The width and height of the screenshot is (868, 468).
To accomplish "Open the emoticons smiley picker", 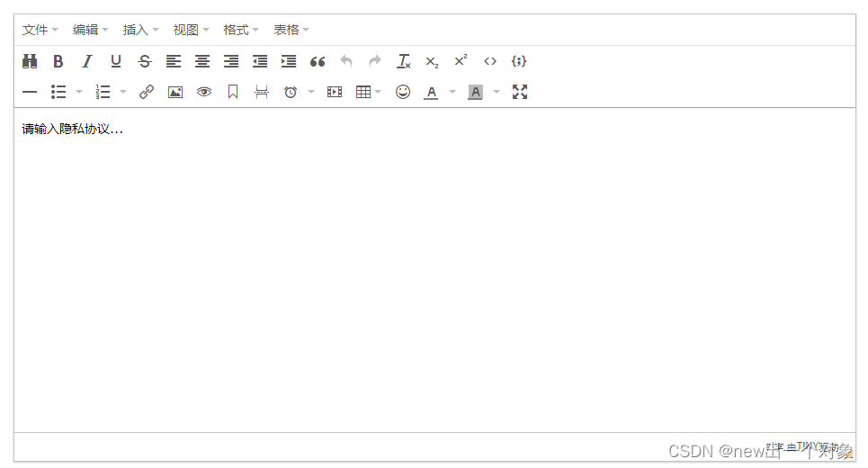I will [x=403, y=92].
